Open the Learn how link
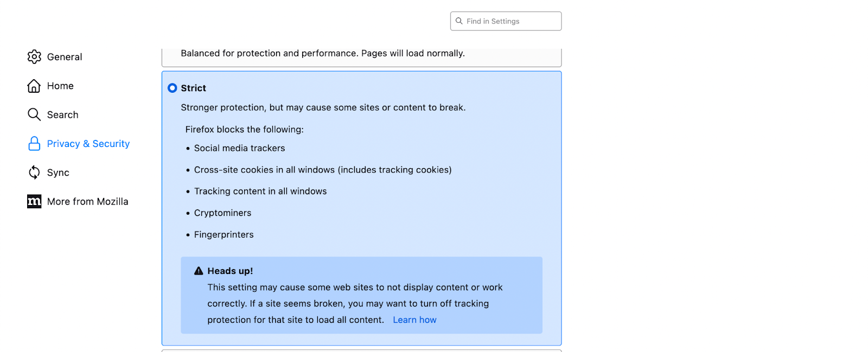The height and width of the screenshot is (352, 868). click(x=414, y=320)
